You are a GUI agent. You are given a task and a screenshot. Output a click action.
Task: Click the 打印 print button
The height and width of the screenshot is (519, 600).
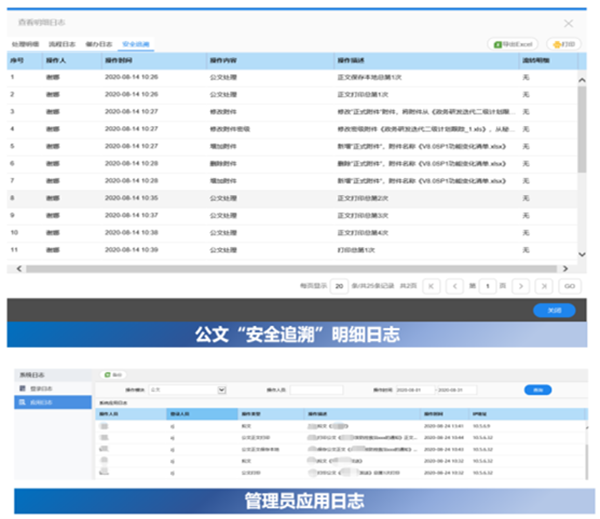coord(564,45)
